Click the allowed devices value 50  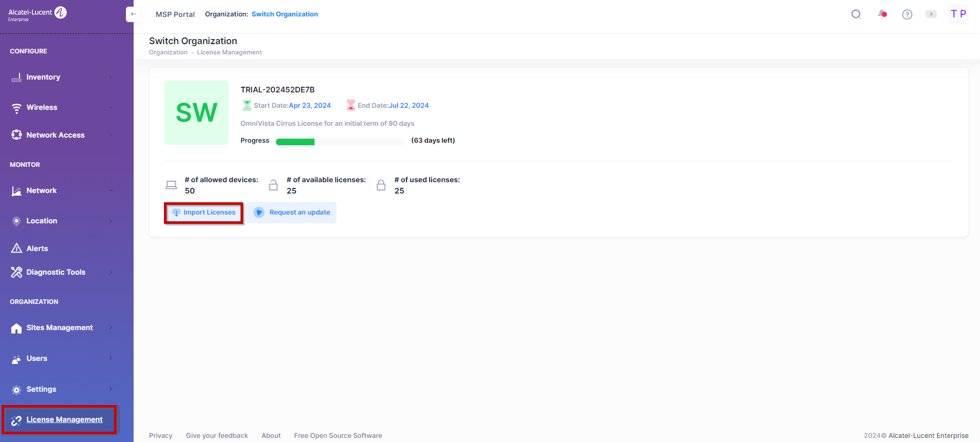tap(190, 190)
